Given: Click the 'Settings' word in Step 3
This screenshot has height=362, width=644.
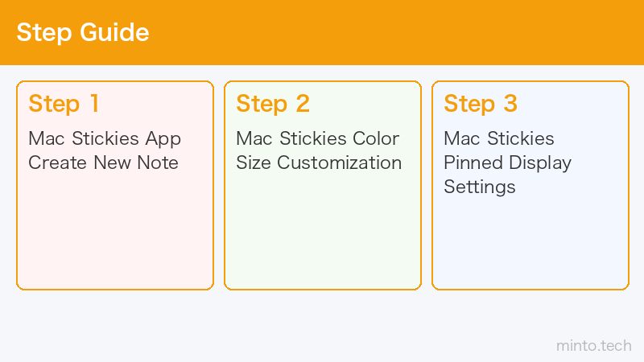Looking at the screenshot, I should (480, 187).
